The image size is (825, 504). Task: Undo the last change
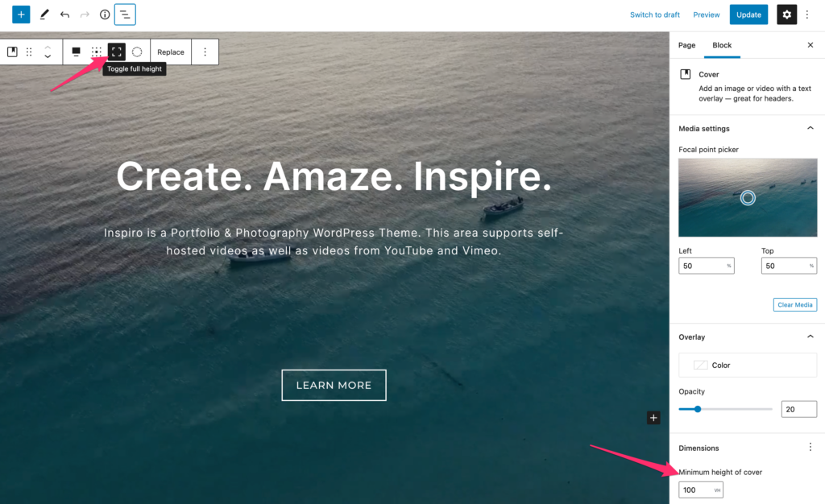(64, 14)
